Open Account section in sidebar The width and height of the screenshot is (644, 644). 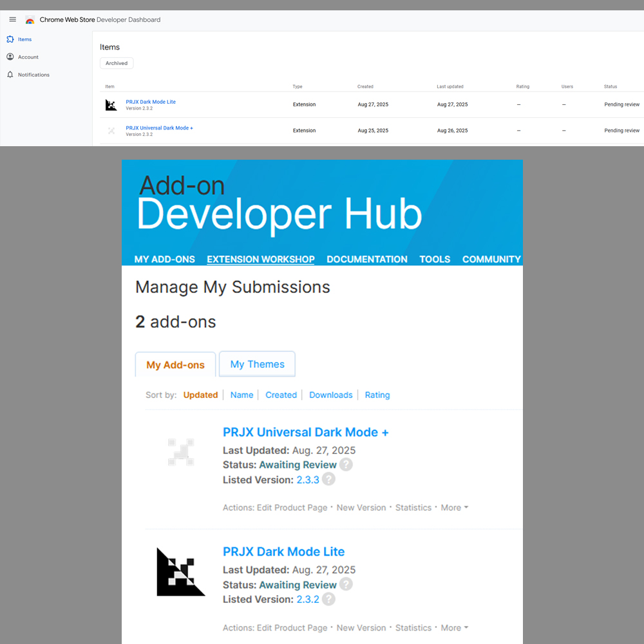point(28,57)
